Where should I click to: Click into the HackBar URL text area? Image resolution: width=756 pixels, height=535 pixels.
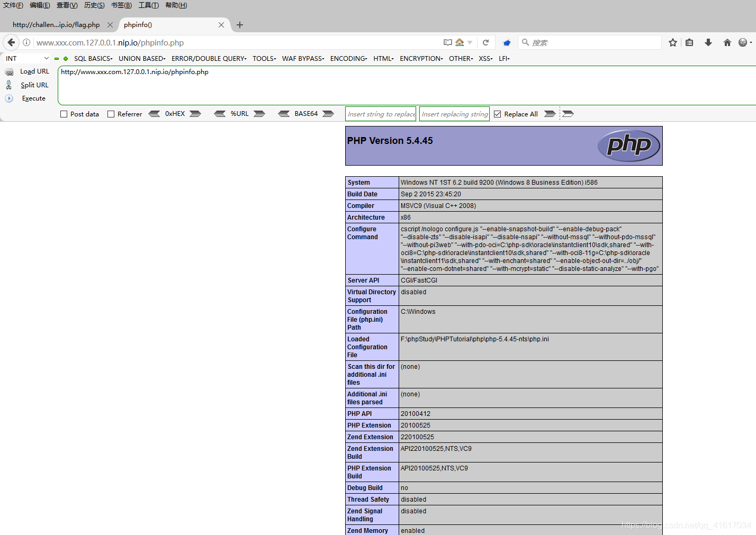[x=407, y=85]
